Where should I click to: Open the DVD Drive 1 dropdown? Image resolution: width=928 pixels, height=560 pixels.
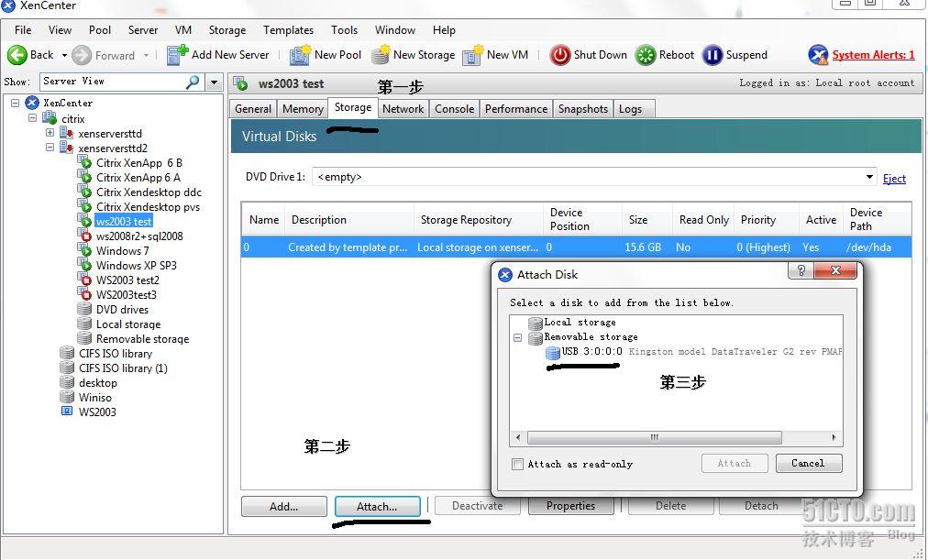(869, 177)
